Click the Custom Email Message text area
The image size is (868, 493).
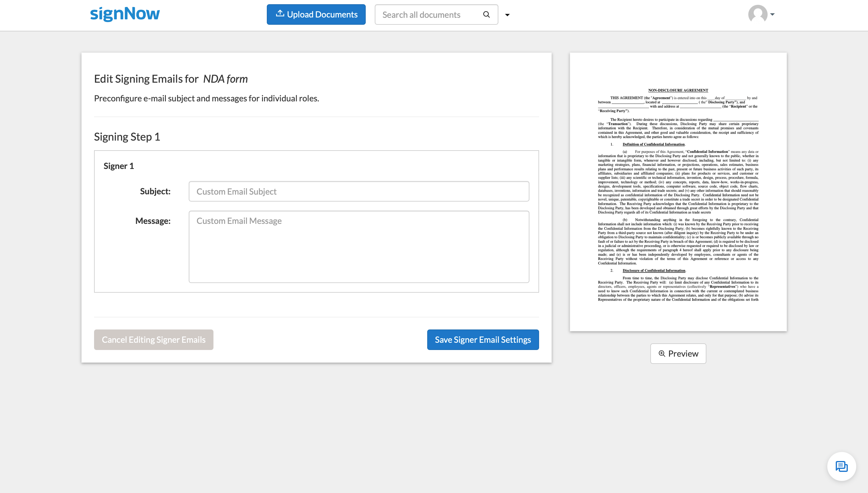(x=358, y=246)
